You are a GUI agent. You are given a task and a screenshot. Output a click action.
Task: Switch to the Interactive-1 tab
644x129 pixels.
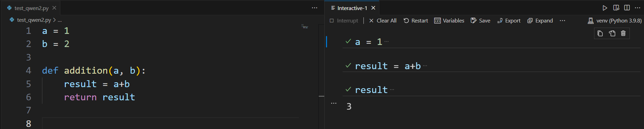click(352, 8)
